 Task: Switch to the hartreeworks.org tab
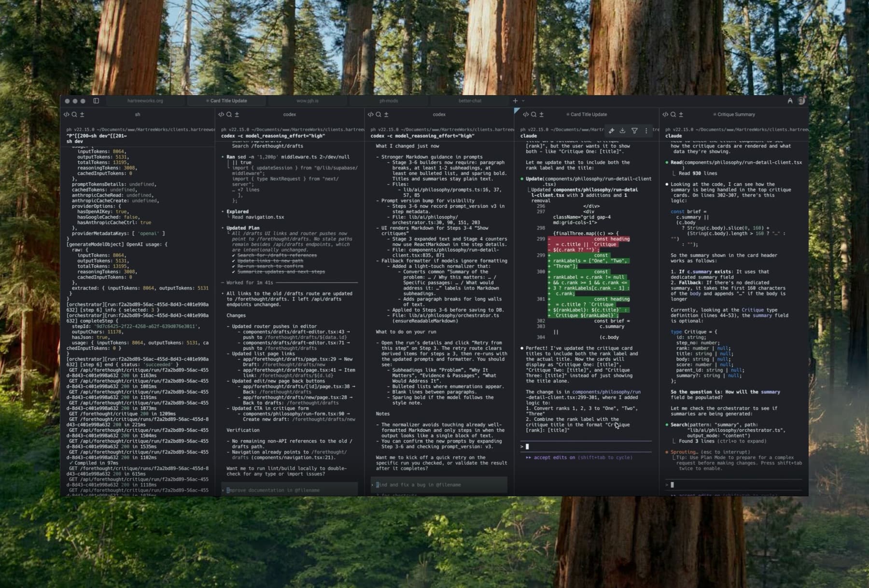tap(145, 101)
